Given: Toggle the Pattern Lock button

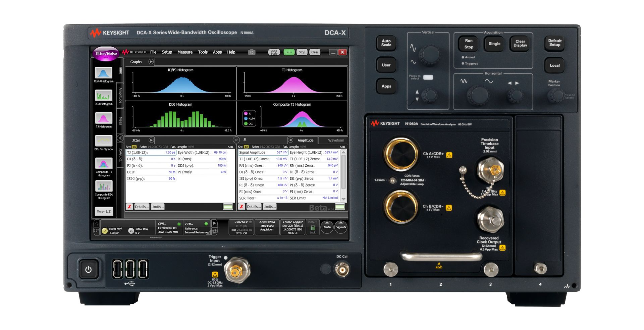Looking at the screenshot, I should point(313,227).
